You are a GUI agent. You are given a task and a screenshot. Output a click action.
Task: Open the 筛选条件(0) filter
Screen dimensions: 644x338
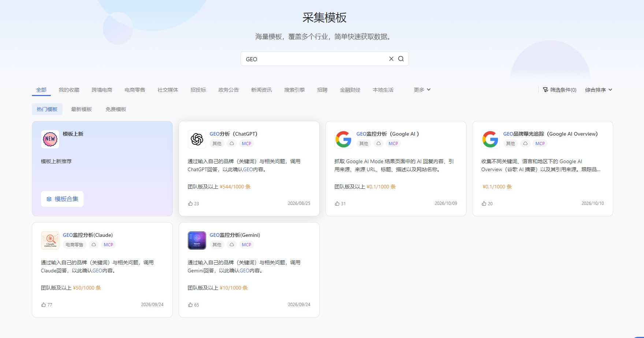[559, 90]
